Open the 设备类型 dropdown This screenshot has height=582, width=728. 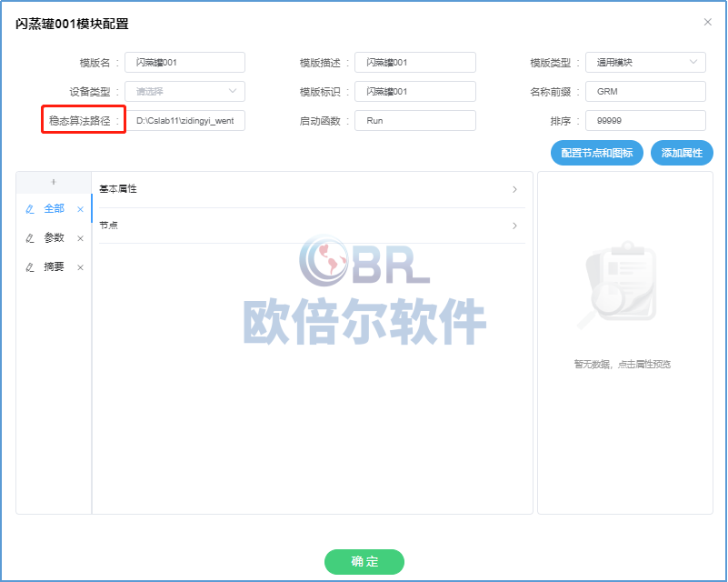click(185, 91)
